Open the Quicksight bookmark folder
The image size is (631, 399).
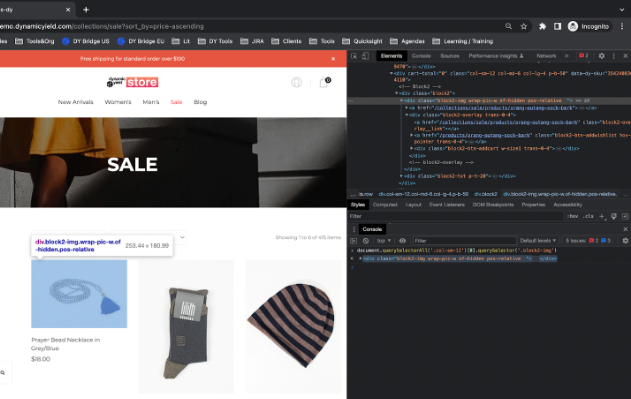tap(363, 41)
